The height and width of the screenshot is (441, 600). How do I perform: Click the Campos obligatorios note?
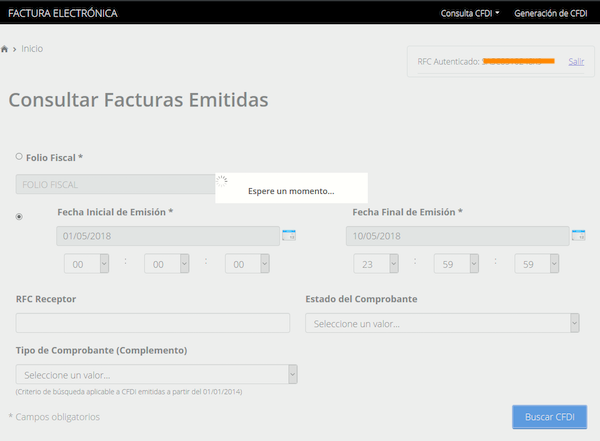pyautogui.click(x=54, y=417)
